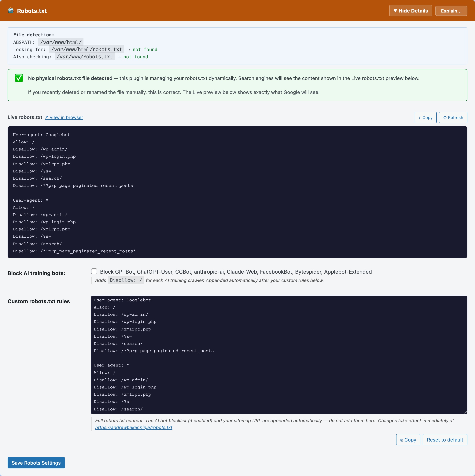475x476 pixels.
Task: Click the robot icon in the page header
Action: click(11, 11)
